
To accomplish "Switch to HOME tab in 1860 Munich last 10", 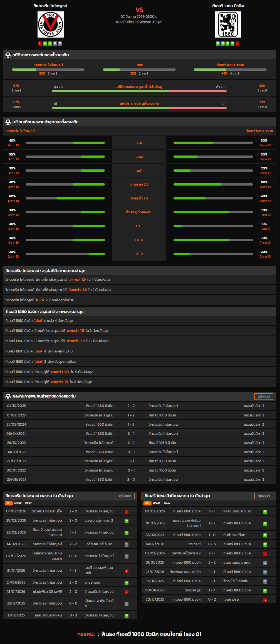I will 157,504.
